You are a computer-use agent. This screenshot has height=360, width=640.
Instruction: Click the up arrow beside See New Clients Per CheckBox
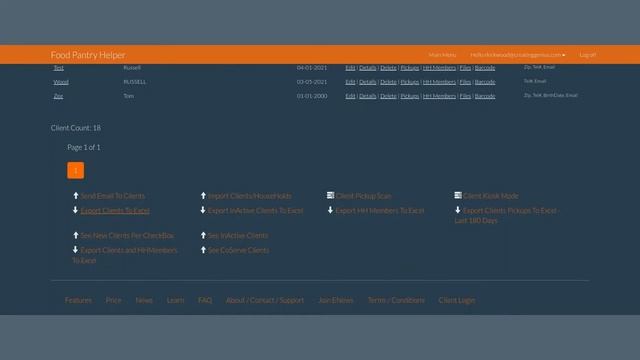pos(76,235)
